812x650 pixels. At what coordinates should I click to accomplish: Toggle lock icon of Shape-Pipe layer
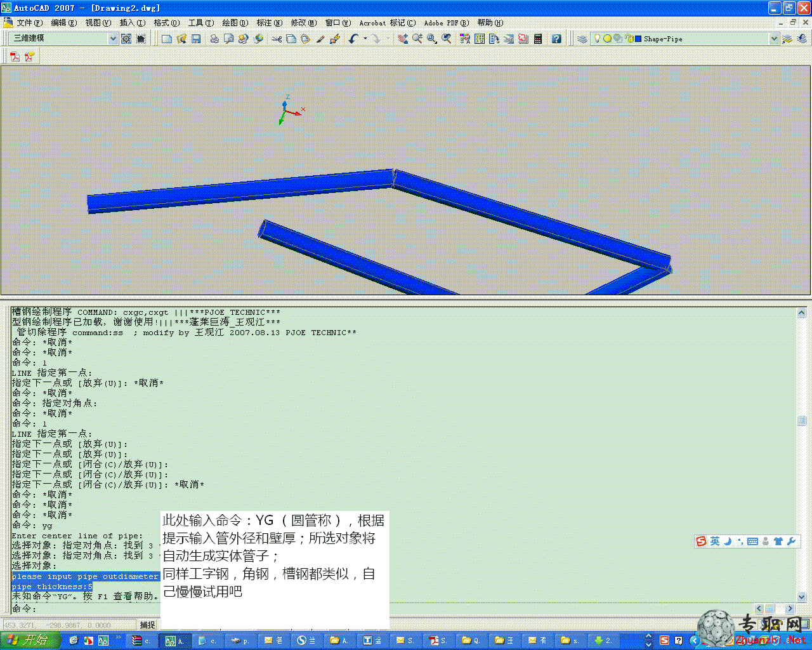629,39
